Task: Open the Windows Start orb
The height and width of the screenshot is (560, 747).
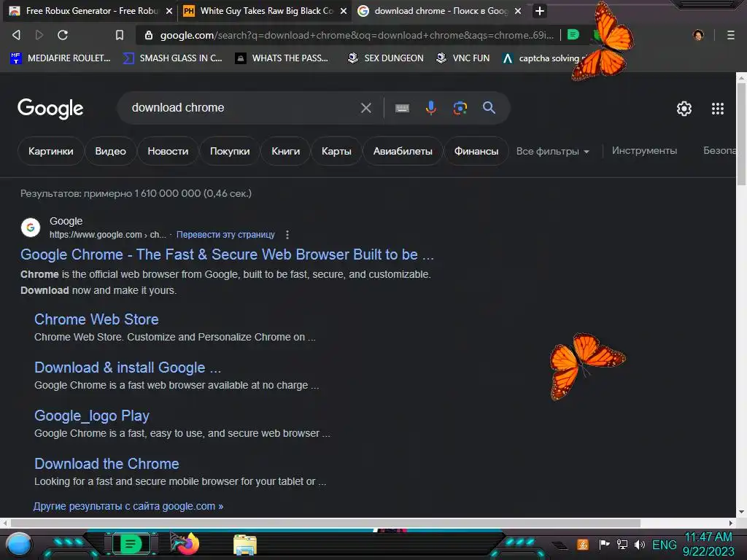Action: [19, 544]
